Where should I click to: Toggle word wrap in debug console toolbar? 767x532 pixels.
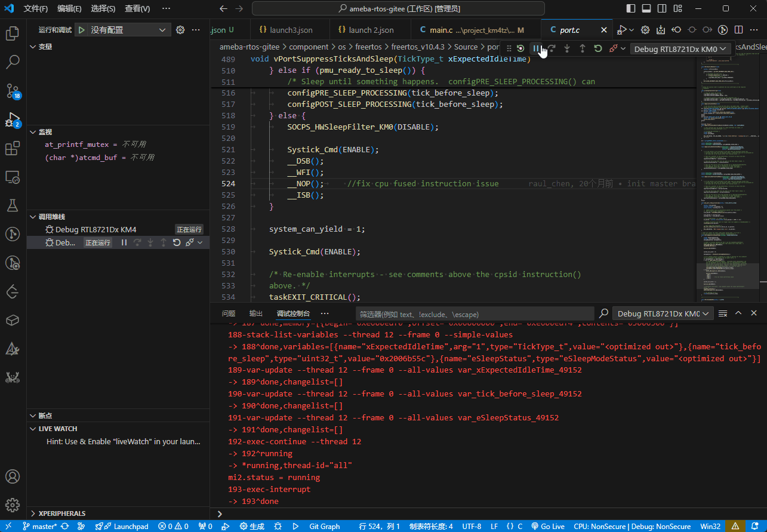(723, 313)
